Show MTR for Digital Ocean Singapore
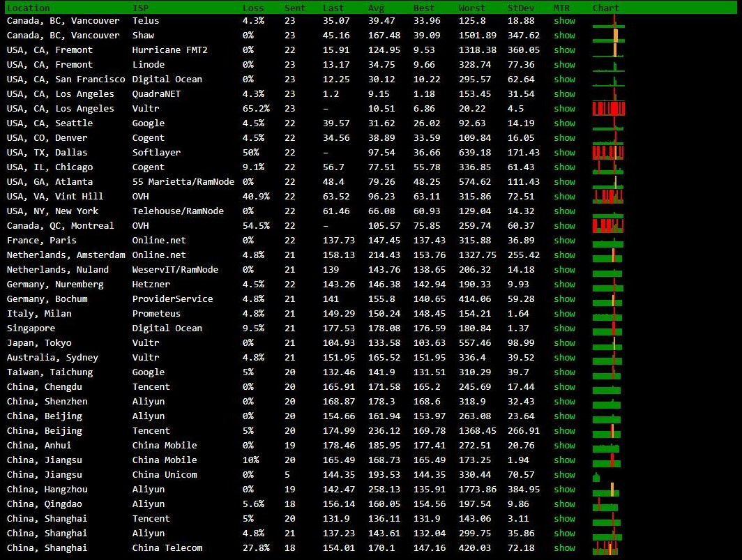The image size is (742, 560). 565,328
